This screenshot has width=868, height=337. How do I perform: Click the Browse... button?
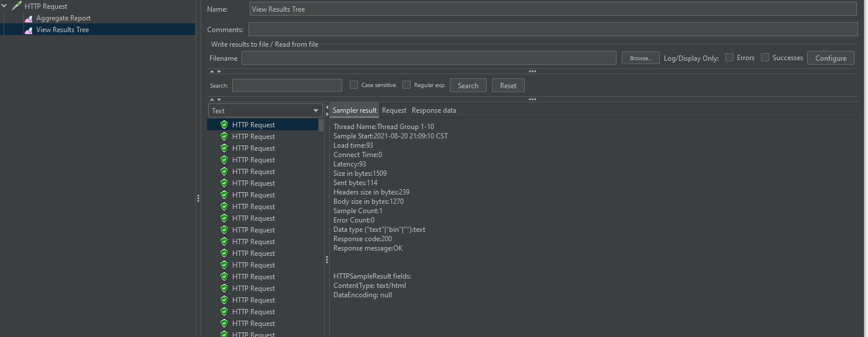pyautogui.click(x=640, y=58)
